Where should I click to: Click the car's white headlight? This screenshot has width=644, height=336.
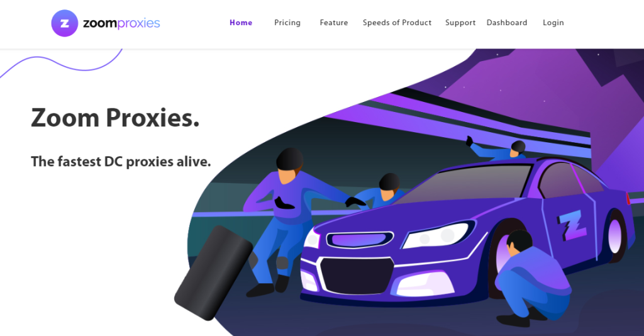pyautogui.click(x=438, y=235)
